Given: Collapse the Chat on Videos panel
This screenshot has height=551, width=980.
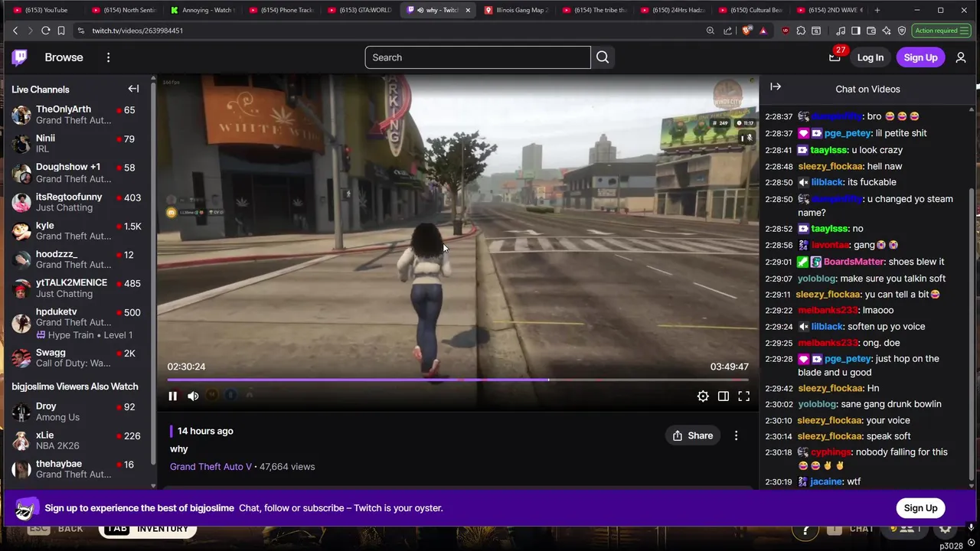Looking at the screenshot, I should [776, 87].
